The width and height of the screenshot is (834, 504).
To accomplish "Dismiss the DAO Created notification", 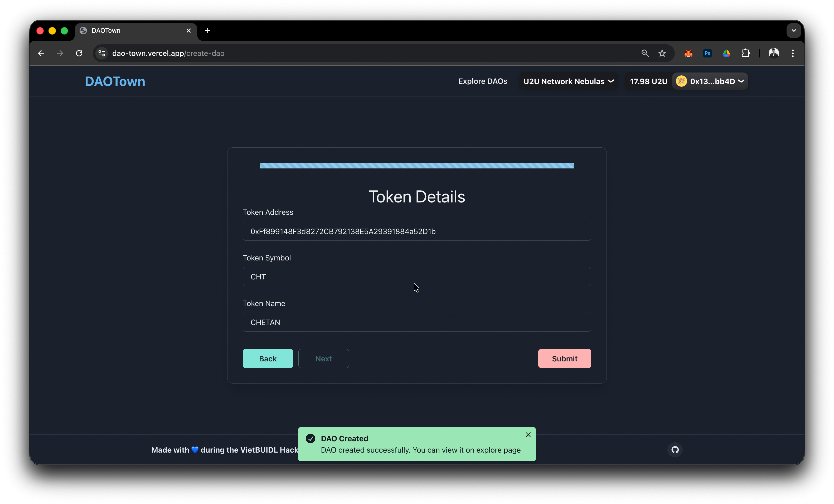I will [528, 435].
